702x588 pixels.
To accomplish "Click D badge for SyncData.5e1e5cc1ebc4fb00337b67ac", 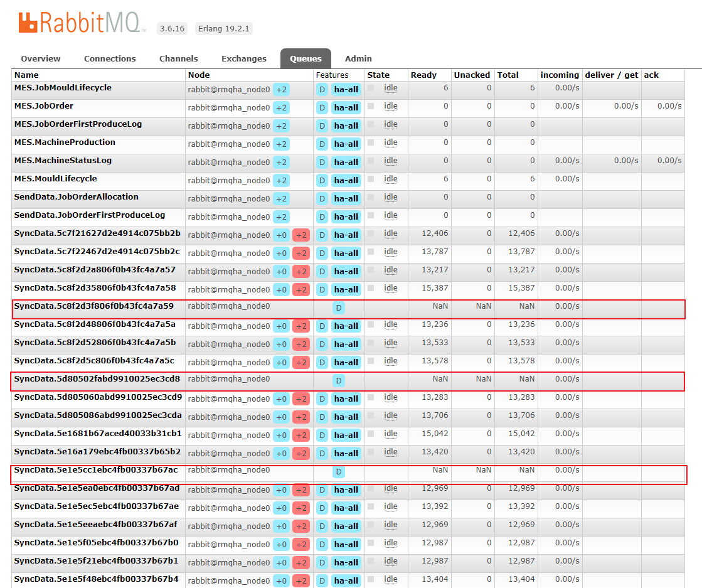I will click(x=339, y=471).
